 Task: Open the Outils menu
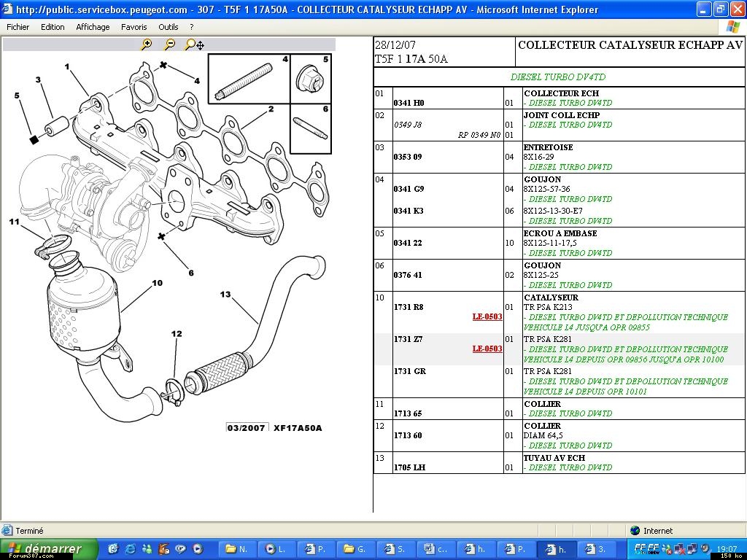tap(169, 27)
